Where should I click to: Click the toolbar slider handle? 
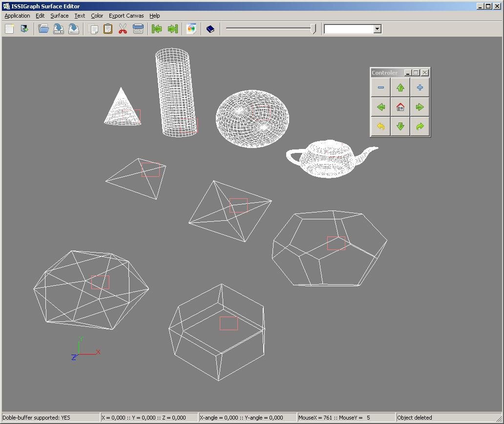(314, 29)
